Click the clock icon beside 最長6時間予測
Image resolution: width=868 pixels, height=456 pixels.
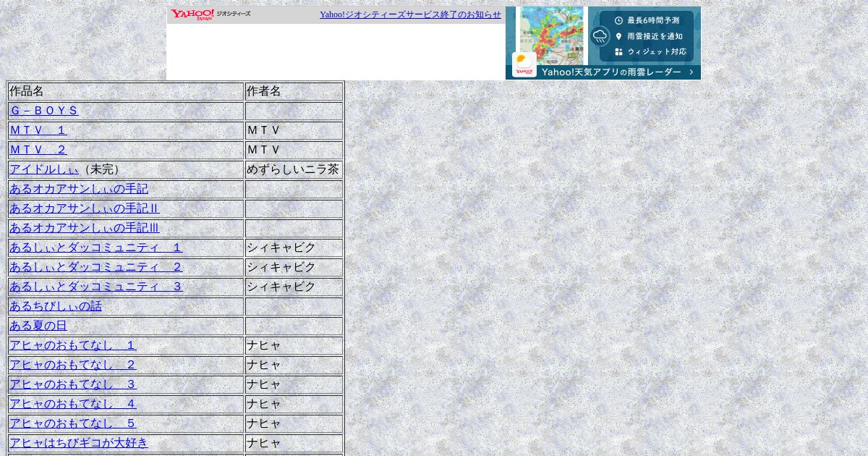coord(618,20)
